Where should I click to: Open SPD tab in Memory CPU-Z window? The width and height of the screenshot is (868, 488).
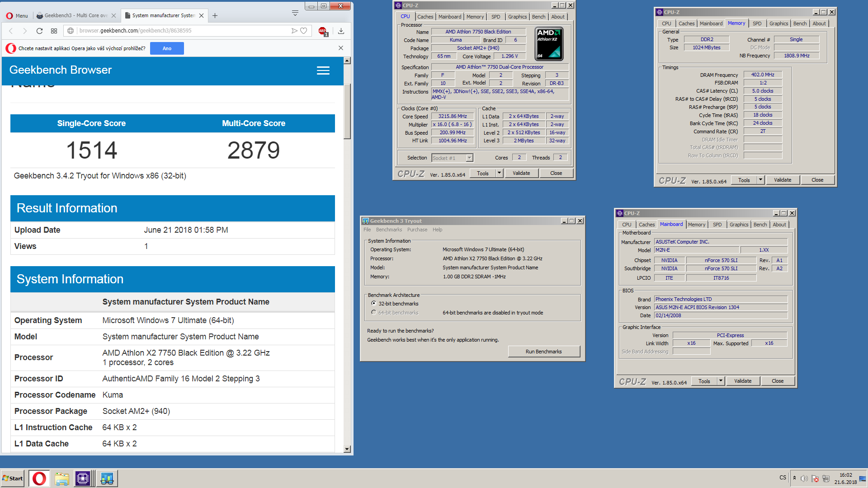click(757, 23)
